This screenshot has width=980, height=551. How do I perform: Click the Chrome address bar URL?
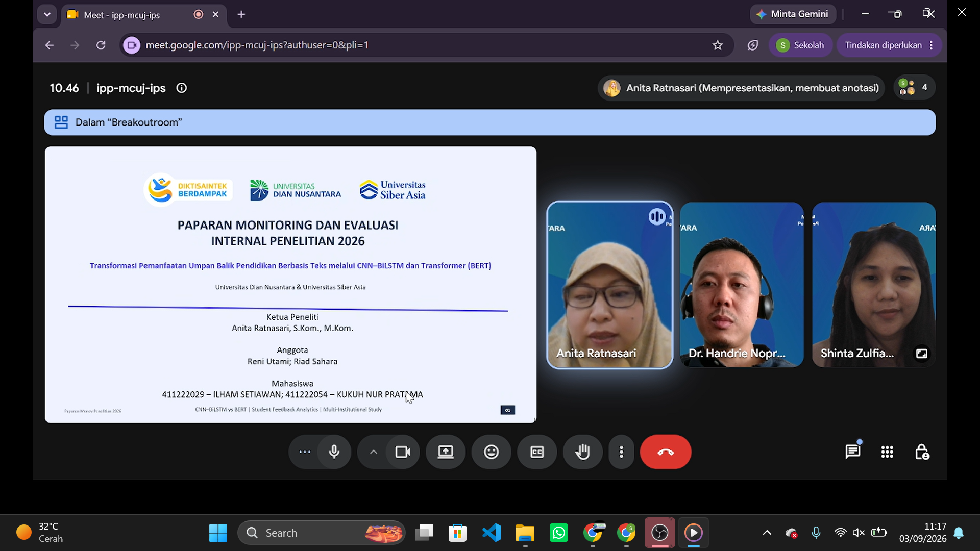[257, 45]
